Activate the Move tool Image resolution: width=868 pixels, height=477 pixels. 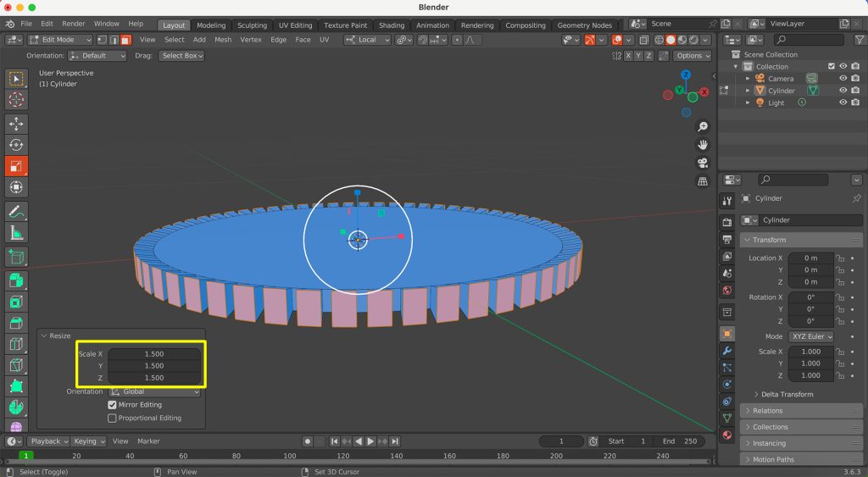click(16, 124)
